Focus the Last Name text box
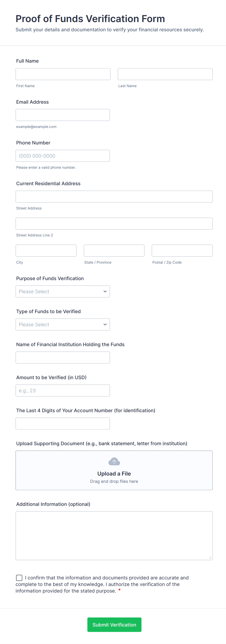Viewport: 226px width, 644px height. pyautogui.click(x=165, y=74)
